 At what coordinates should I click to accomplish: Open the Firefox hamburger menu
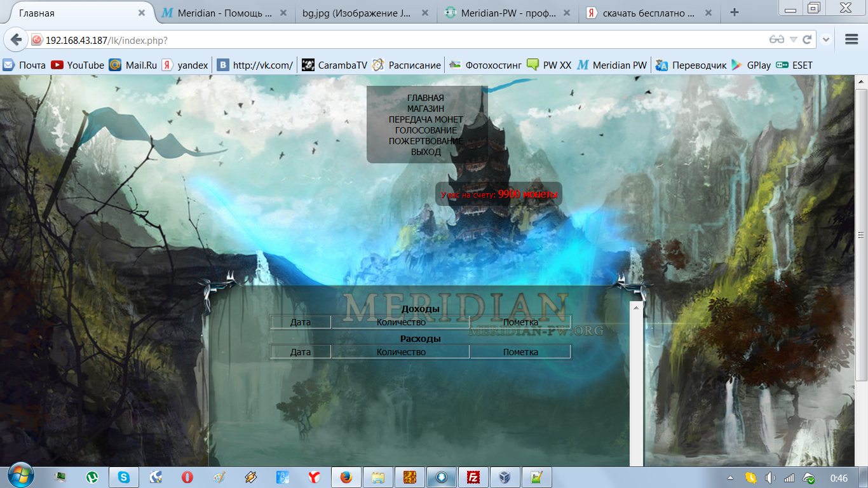tap(851, 39)
